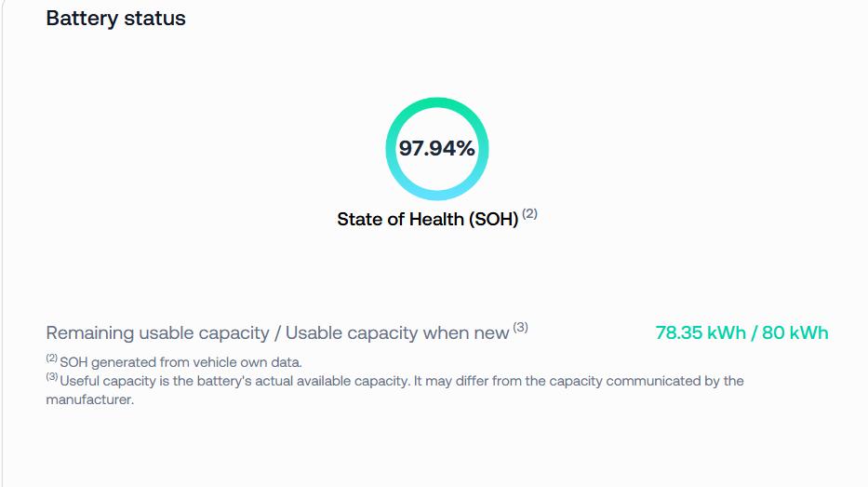Click the circular State of Health gauge ring
868x487 pixels.
point(436,148)
